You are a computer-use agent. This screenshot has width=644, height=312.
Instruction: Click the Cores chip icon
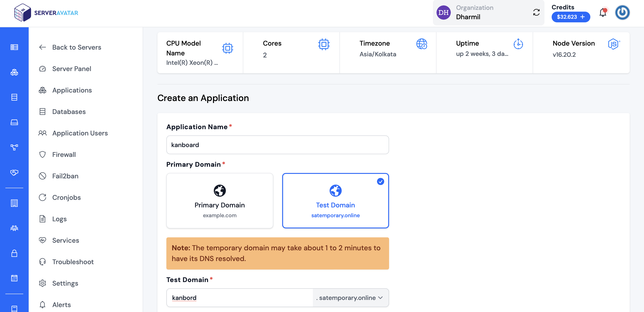(x=324, y=44)
